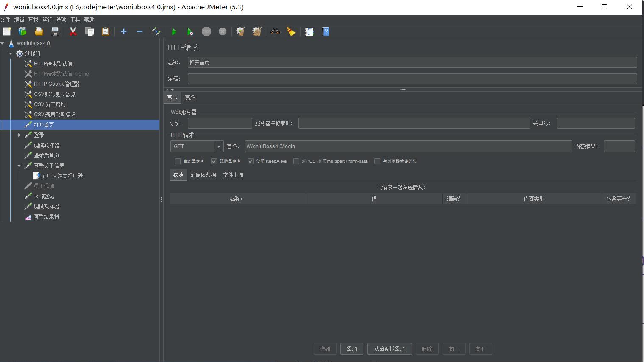This screenshot has width=644, height=362.
Task: Open Help question mark icon
Action: pyautogui.click(x=326, y=31)
